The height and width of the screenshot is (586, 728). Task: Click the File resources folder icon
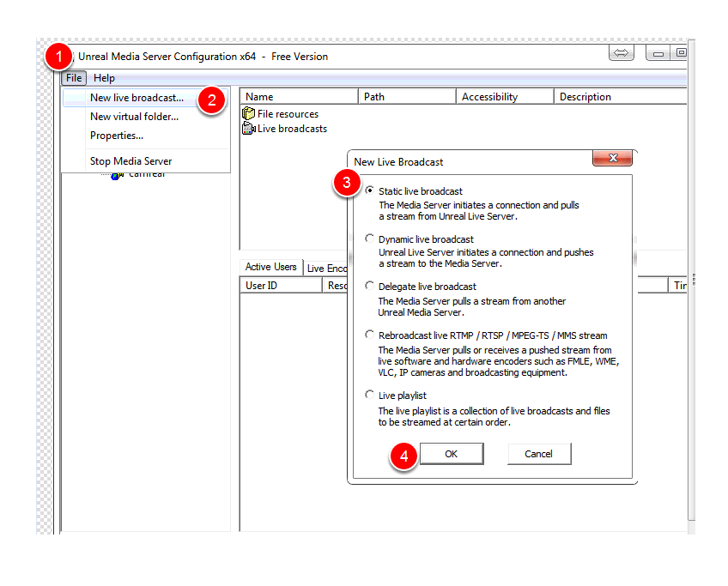point(248,113)
